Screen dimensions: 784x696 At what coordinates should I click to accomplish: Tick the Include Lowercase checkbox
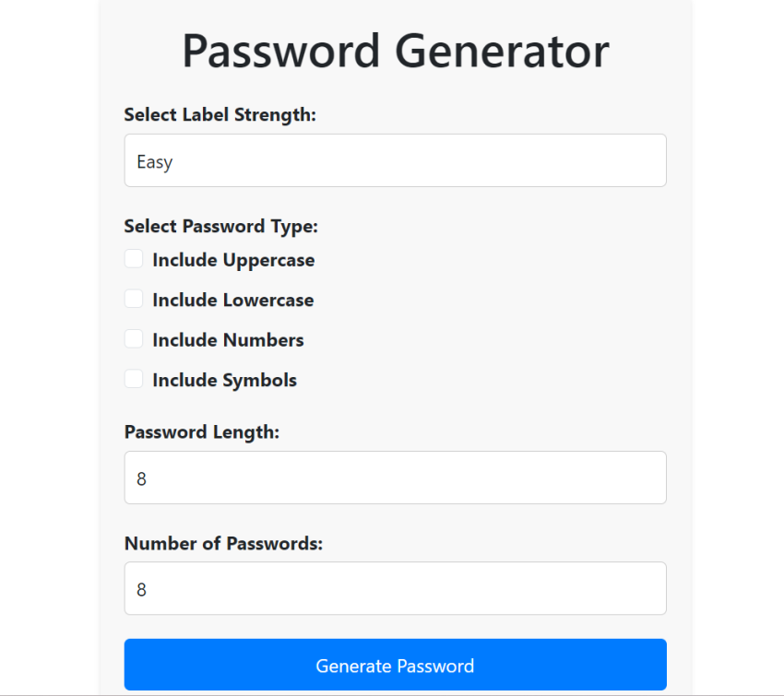coord(134,299)
